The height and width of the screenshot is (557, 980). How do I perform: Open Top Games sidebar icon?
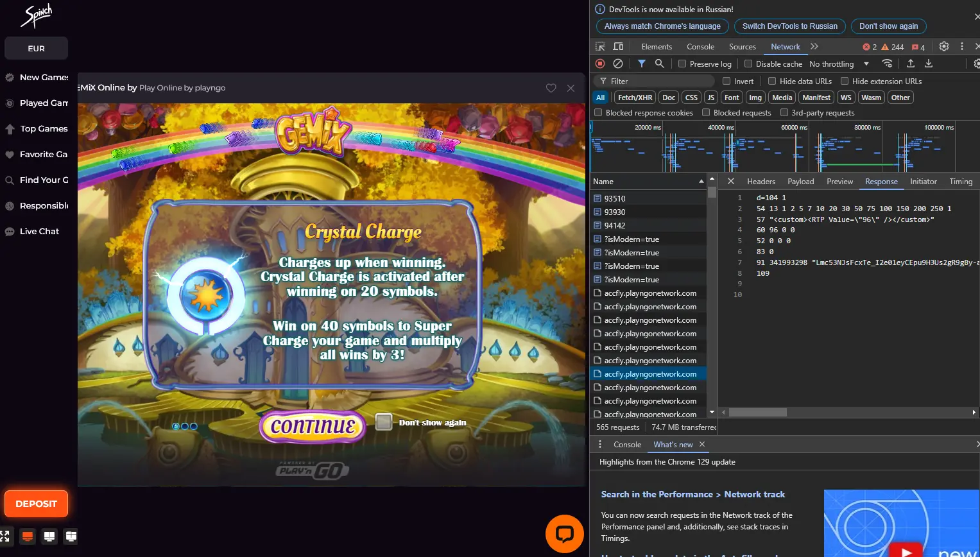point(10,129)
